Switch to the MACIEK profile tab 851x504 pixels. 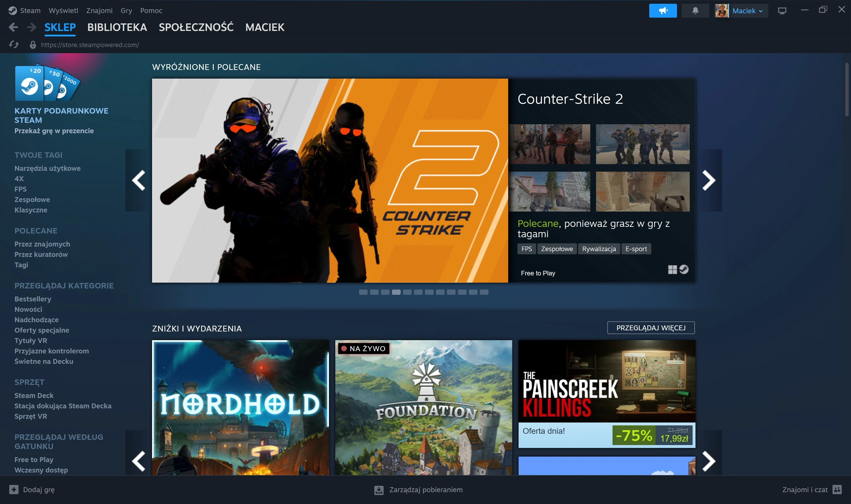coord(265,27)
